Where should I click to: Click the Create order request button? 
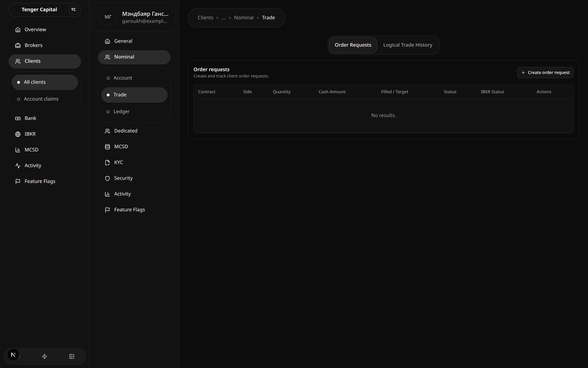(545, 73)
